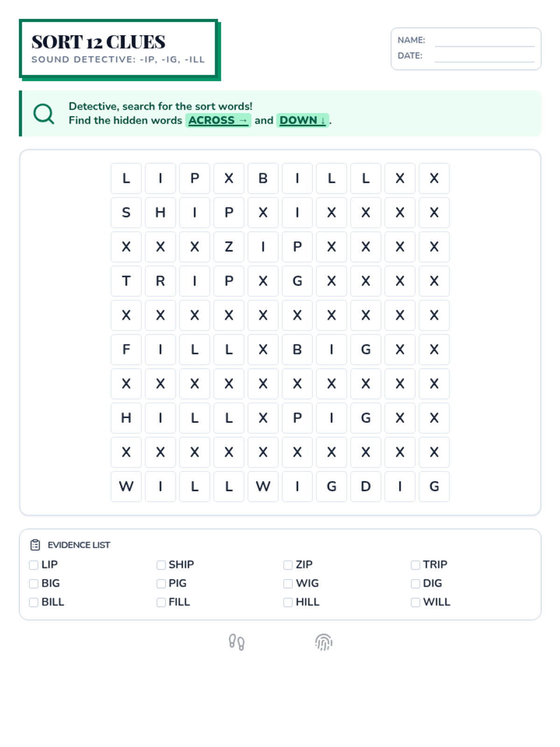Click the footprints icon at the bottom
The height and width of the screenshot is (747, 560).
point(237,642)
